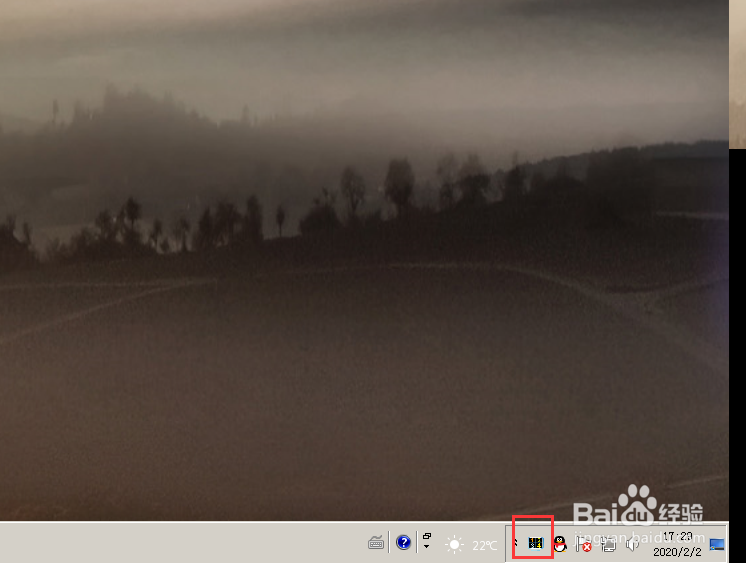Click the sun weather icon in the taskbar
Viewport: 746px width, 563px height.
coord(454,544)
